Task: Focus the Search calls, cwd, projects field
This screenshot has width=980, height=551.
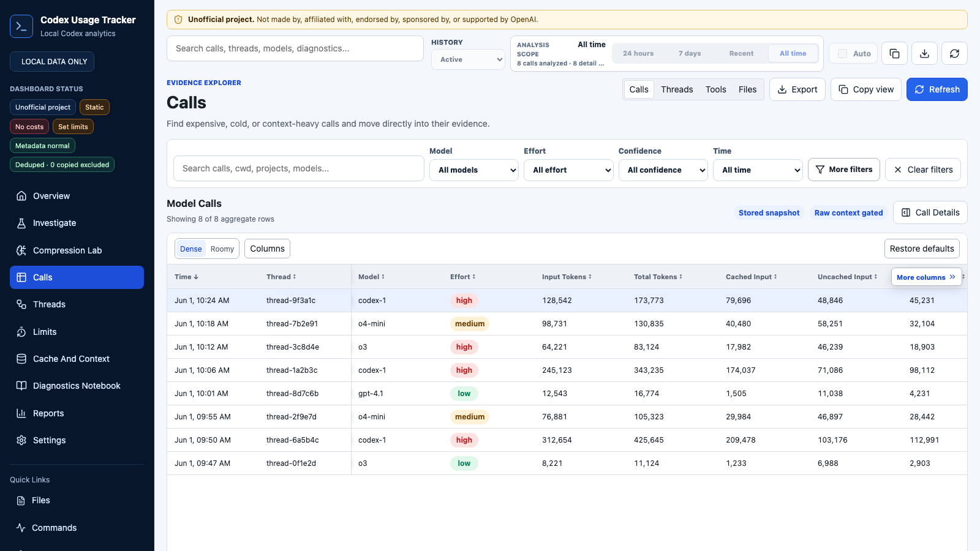Action: (299, 168)
